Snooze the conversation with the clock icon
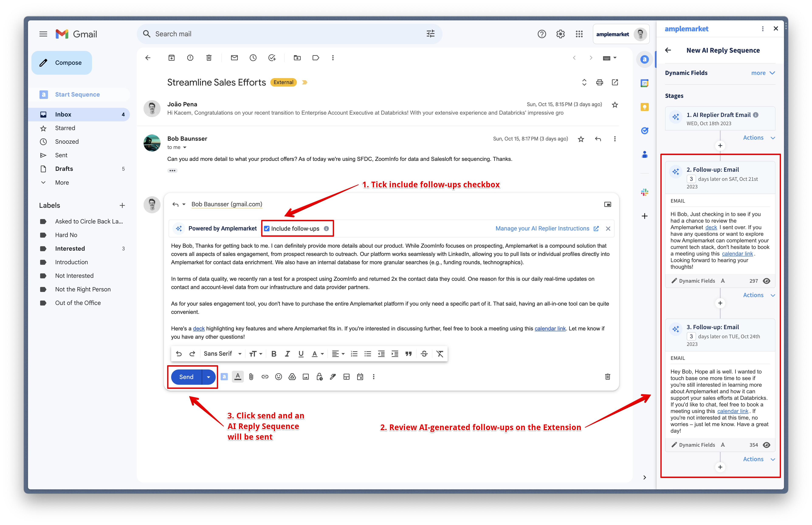 coord(253,58)
